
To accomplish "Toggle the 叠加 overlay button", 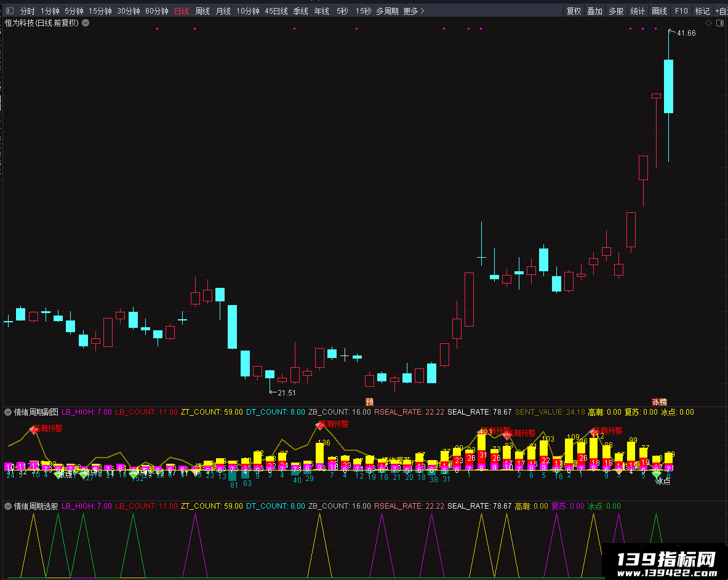I will 594,10.
